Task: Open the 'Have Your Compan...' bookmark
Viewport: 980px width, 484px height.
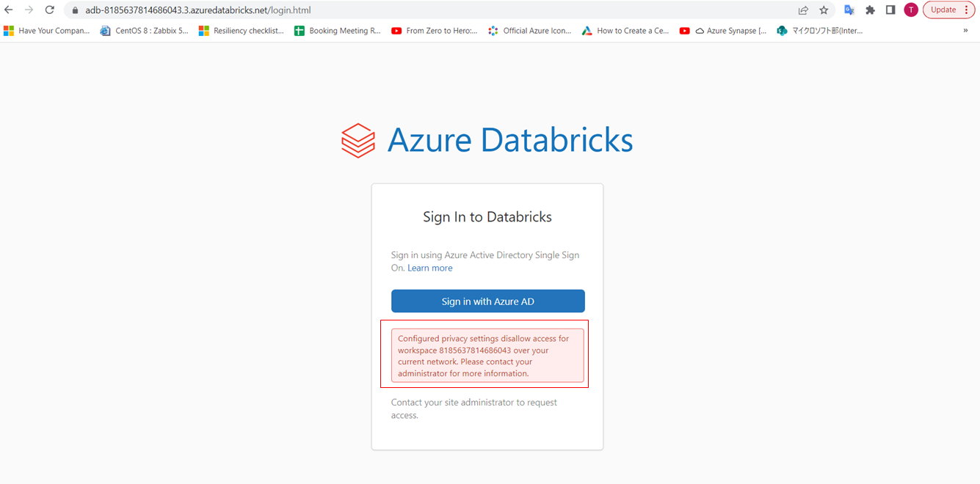Action: point(47,31)
